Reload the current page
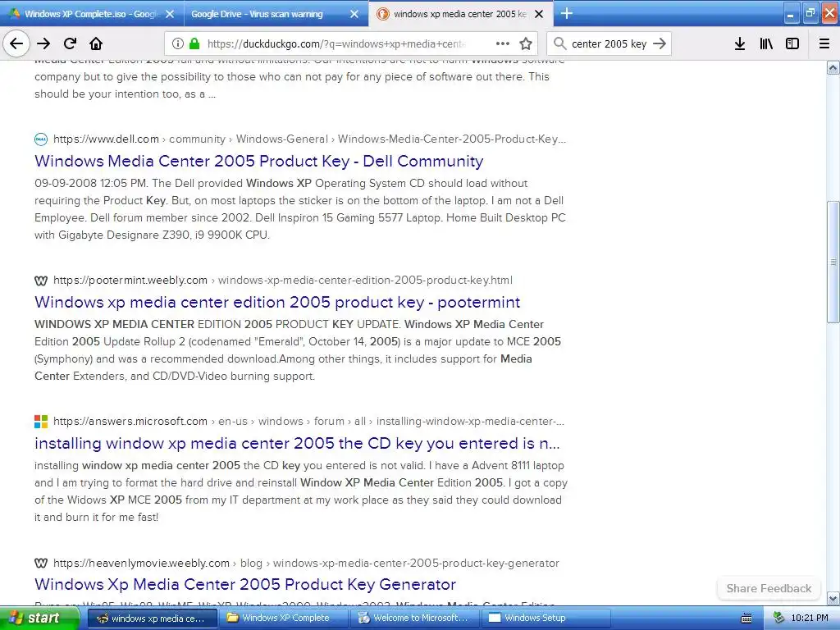Viewport: 840px width, 630px height. [x=70, y=43]
